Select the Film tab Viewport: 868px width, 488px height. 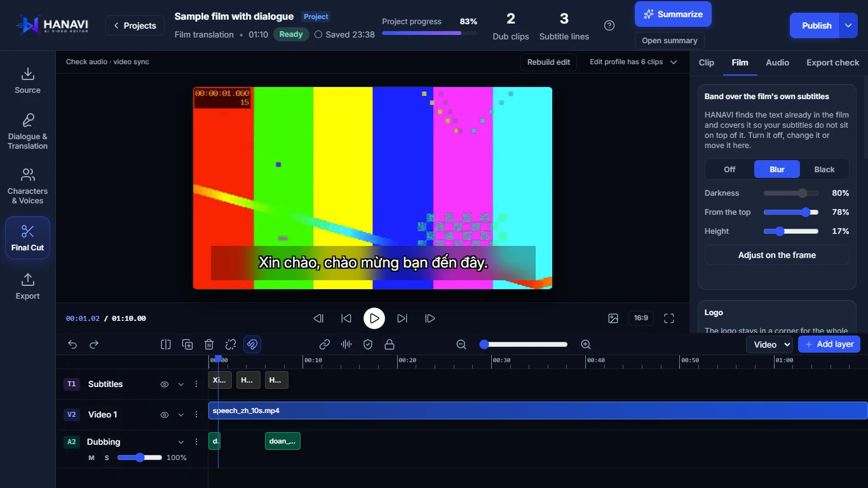(x=740, y=62)
